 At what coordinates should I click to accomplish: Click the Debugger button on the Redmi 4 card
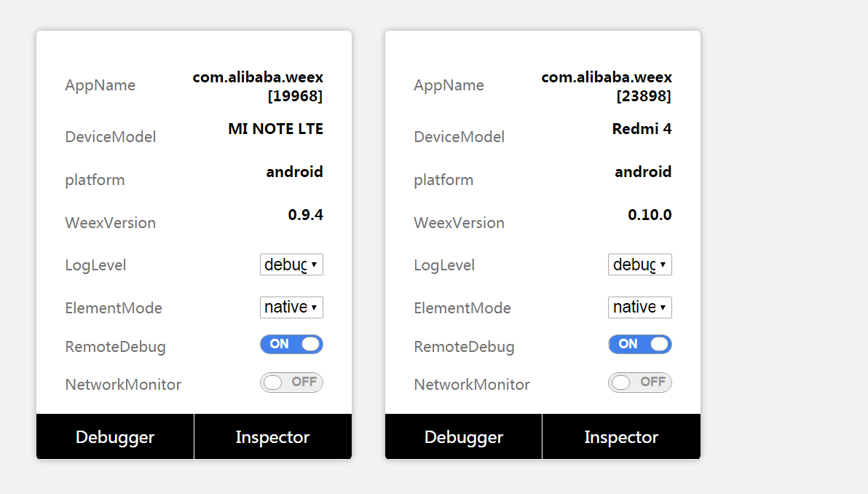pos(463,436)
